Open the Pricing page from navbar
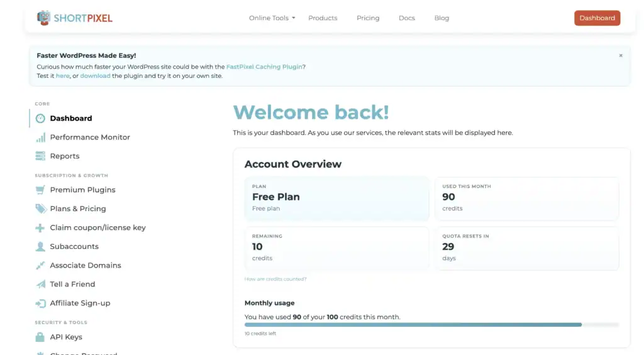This screenshot has height=355, width=644. [368, 18]
